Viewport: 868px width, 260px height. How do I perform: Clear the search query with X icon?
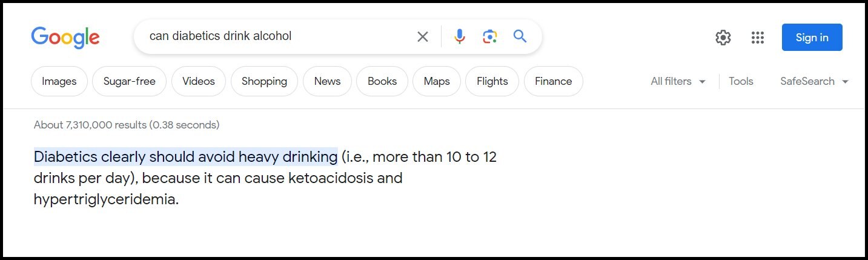(423, 37)
